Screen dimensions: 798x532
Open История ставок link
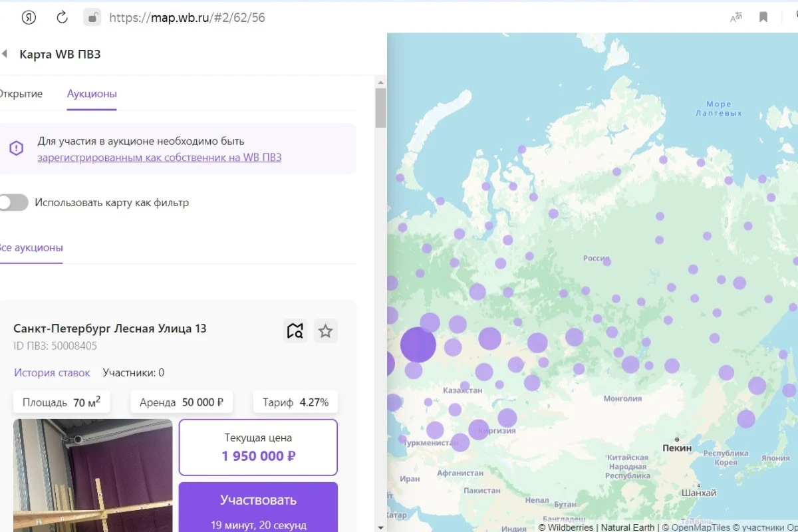[x=52, y=372]
